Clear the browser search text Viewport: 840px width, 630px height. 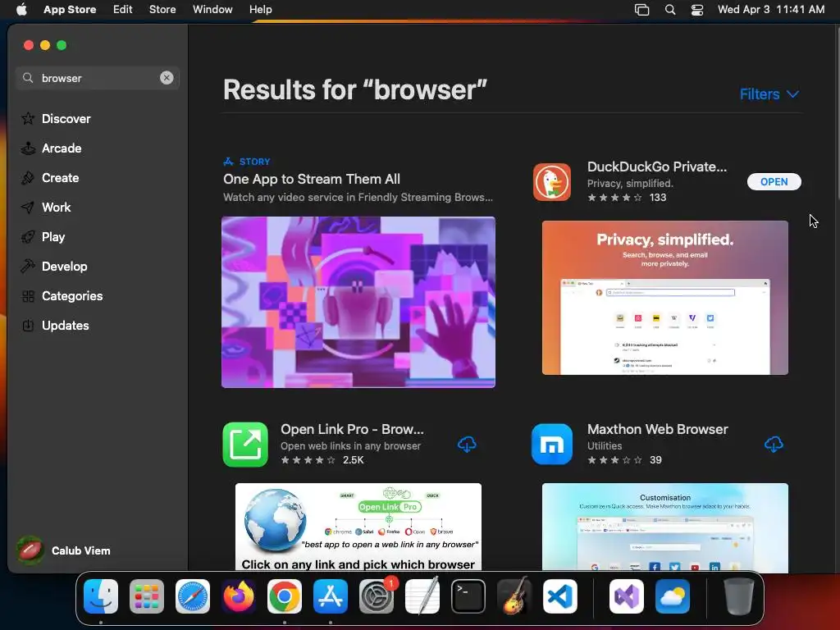pyautogui.click(x=167, y=78)
